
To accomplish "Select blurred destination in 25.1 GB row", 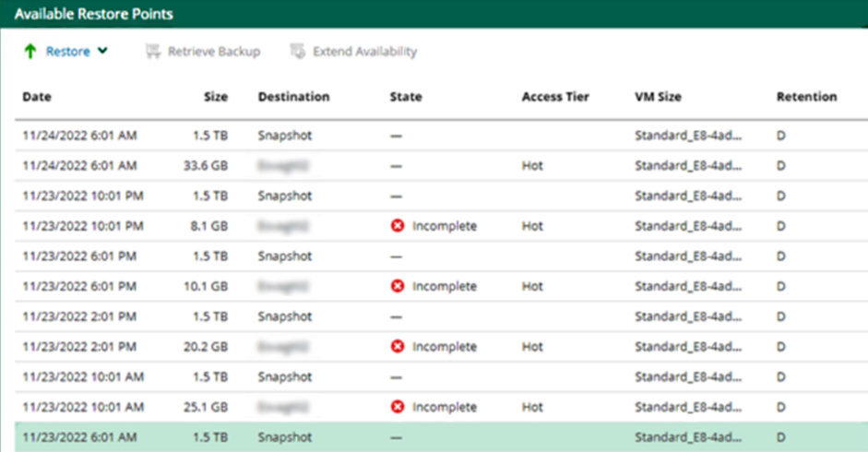I will point(283,407).
